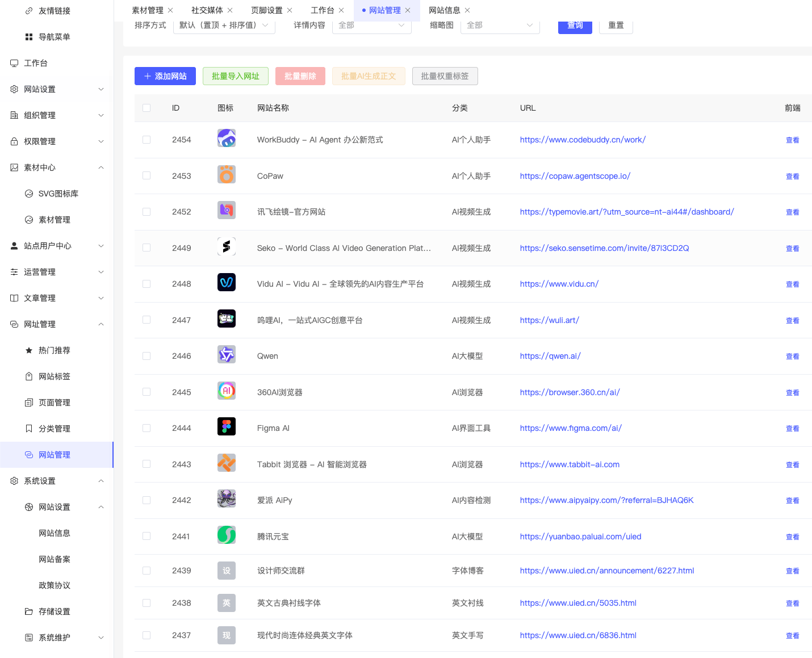Viewport: 812px width, 658px height.
Task: Open 分类管理 in the sidebar
Action: tap(57, 429)
